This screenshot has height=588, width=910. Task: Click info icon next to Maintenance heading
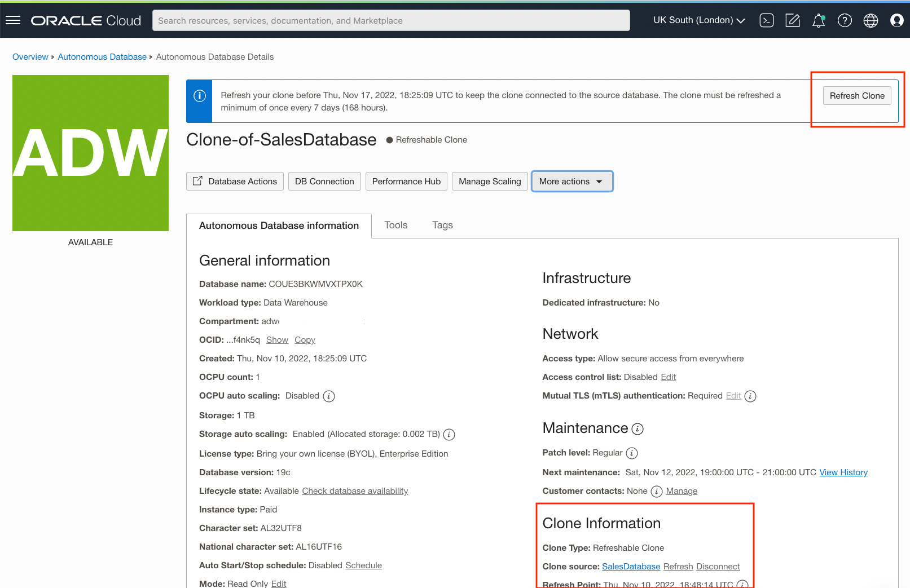(638, 429)
